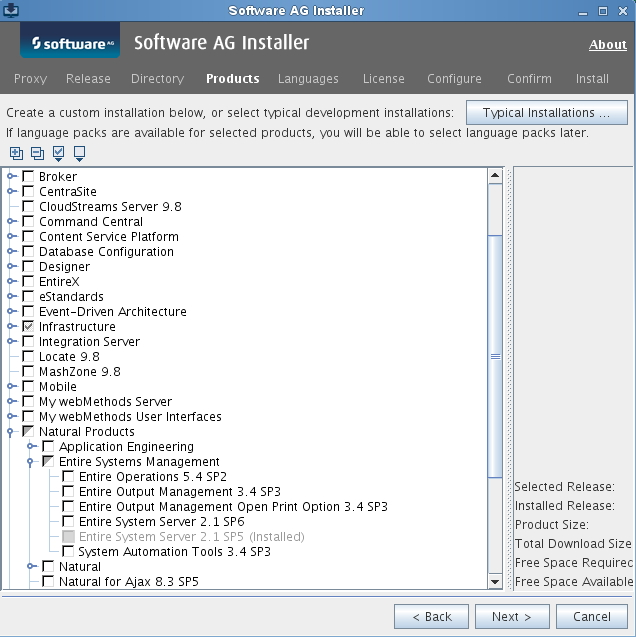636x637 pixels.
Task: Go to the Languages step tab
Action: coord(308,79)
